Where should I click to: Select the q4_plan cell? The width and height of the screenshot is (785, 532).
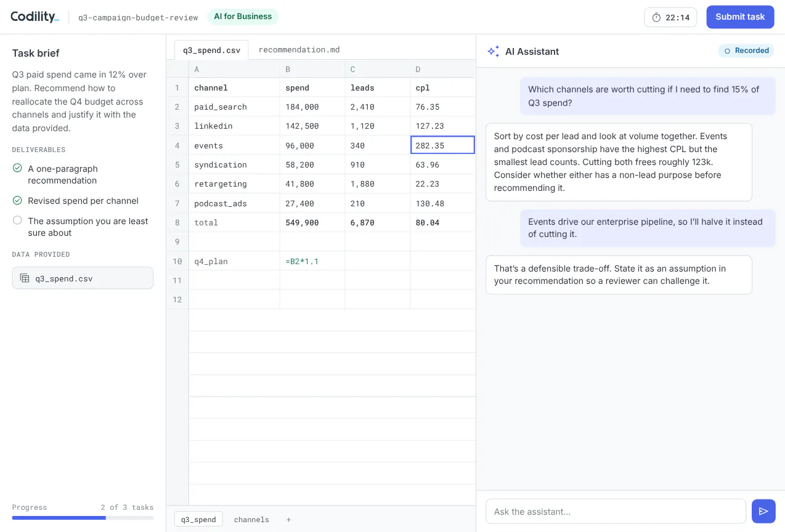234,261
